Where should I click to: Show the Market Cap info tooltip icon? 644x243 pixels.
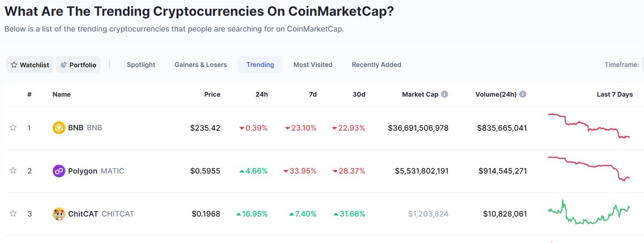[444, 94]
